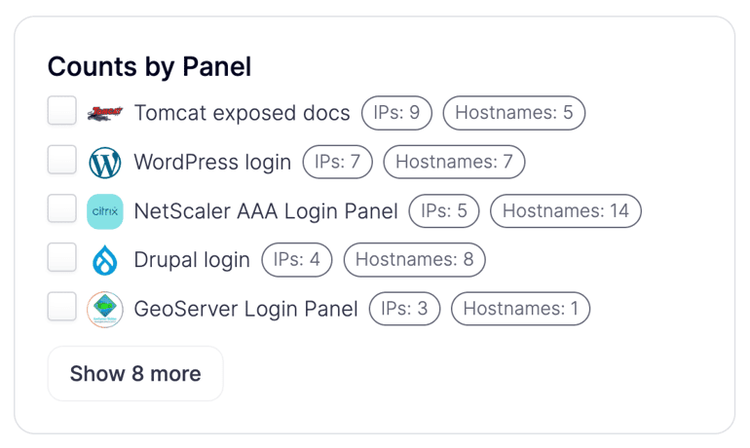750x448 pixels.
Task: Select the NetScaler AAA Login Panel checkbox
Action: [62, 209]
